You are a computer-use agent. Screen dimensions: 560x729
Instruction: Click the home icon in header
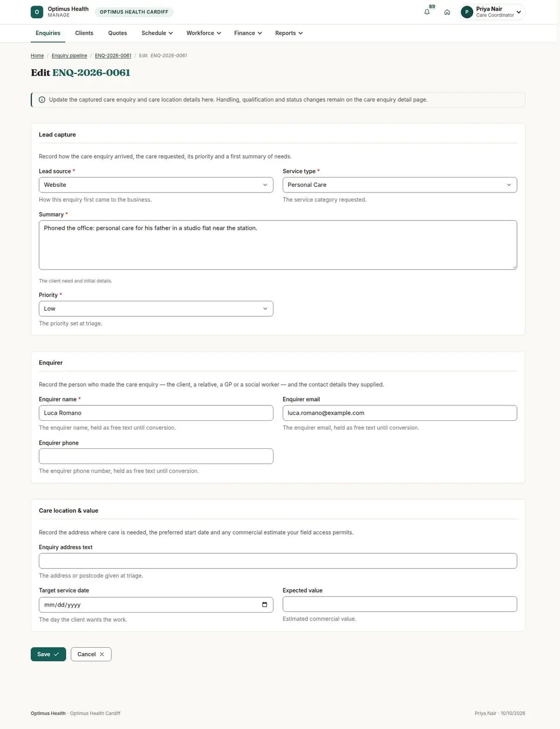(447, 12)
